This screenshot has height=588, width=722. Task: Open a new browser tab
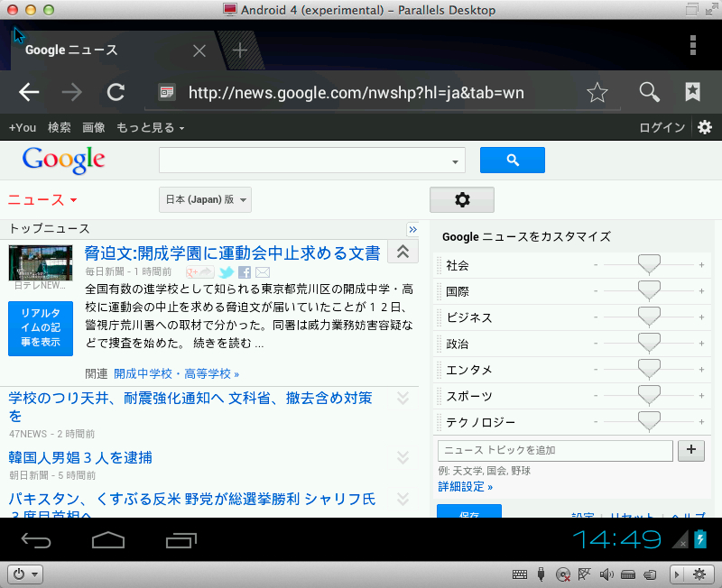tap(240, 51)
